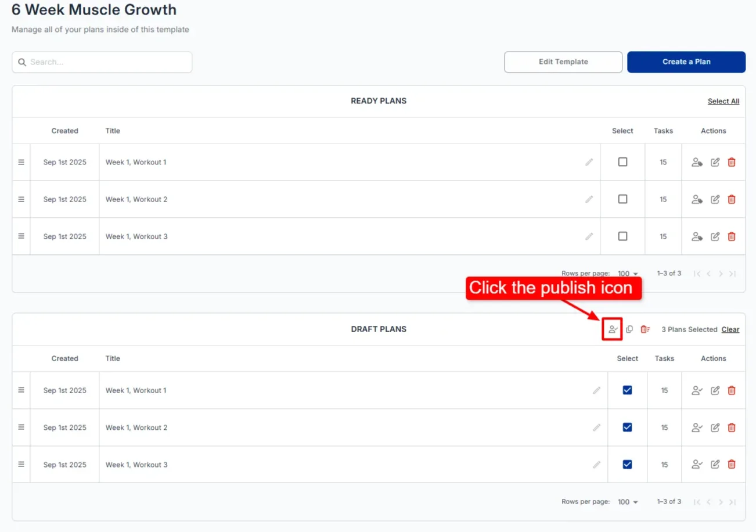Go to last page in Draft Plans pagination

click(x=733, y=502)
